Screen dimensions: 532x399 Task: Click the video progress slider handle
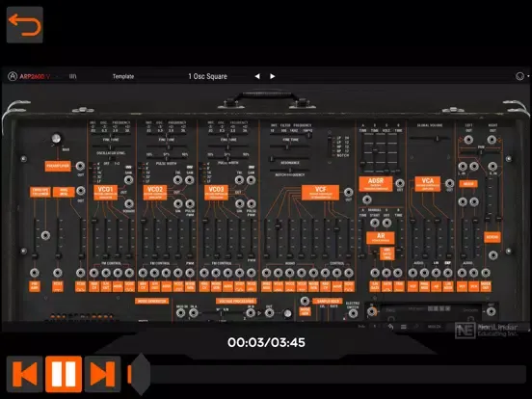pos(141,374)
